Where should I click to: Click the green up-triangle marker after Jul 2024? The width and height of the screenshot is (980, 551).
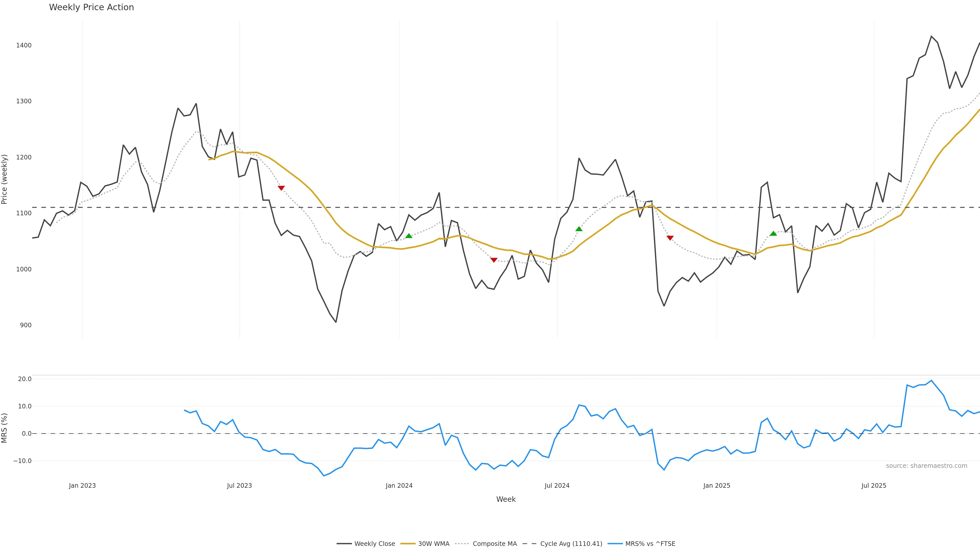pos(579,229)
